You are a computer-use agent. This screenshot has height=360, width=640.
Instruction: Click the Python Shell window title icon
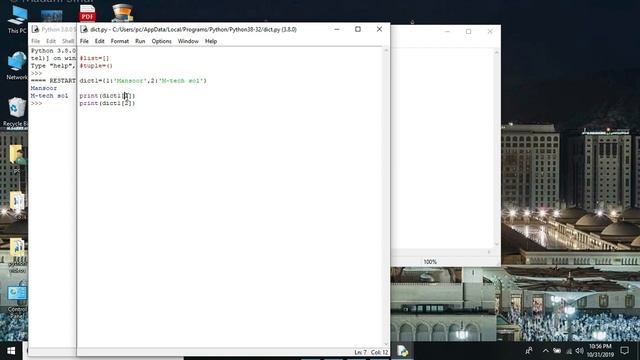click(35, 29)
